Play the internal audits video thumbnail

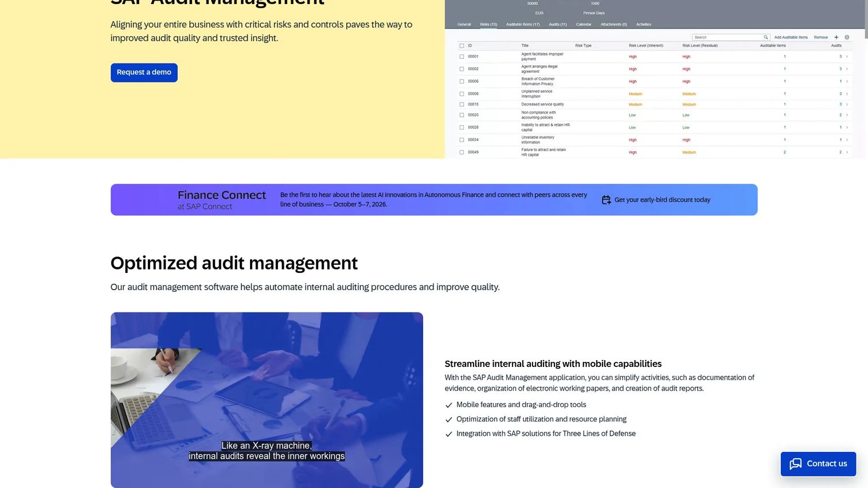tap(267, 400)
